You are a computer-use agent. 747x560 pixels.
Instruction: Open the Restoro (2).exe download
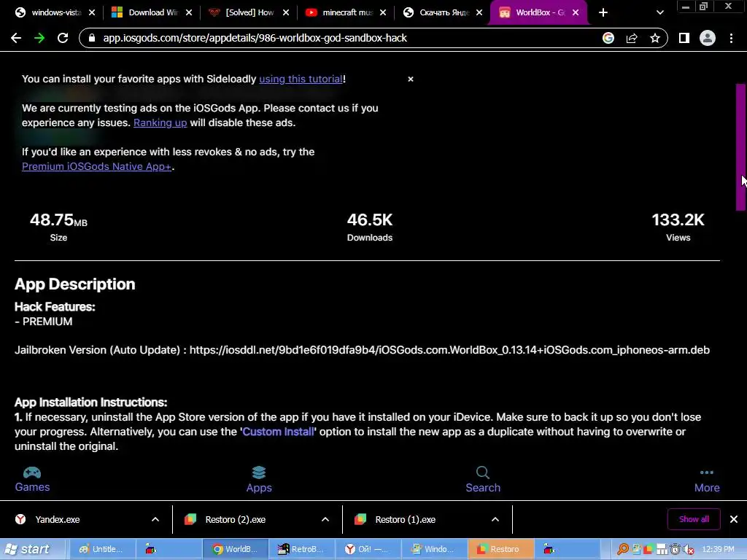coord(236,519)
